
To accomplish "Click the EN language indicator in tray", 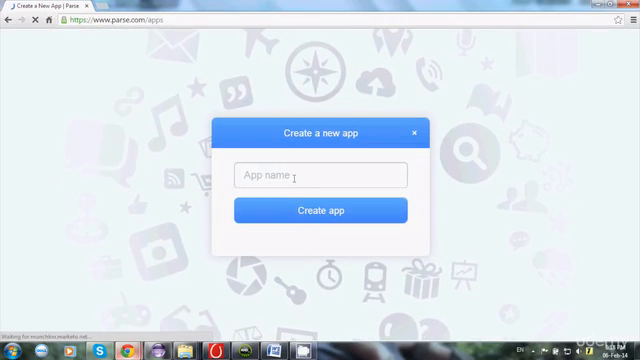I will [x=520, y=350].
